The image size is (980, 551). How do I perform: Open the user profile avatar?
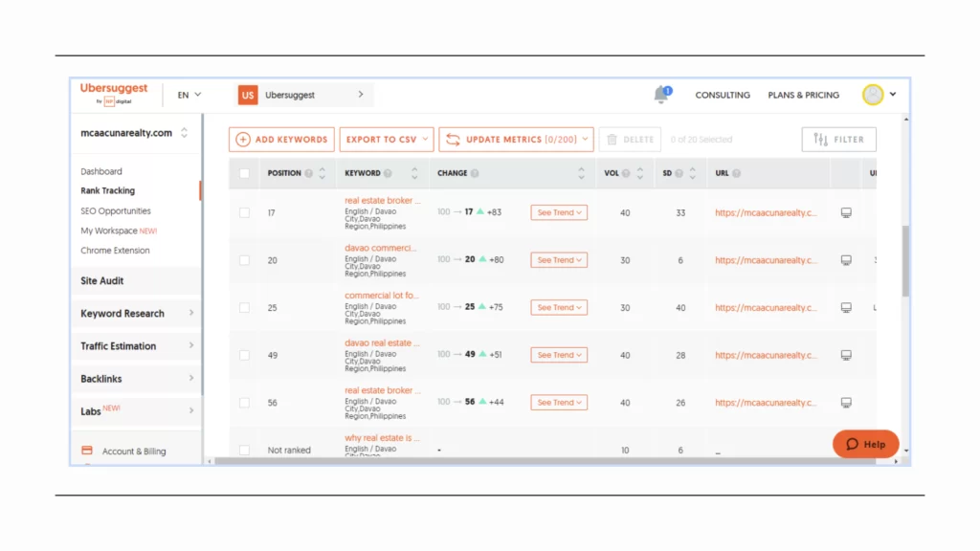pyautogui.click(x=873, y=95)
